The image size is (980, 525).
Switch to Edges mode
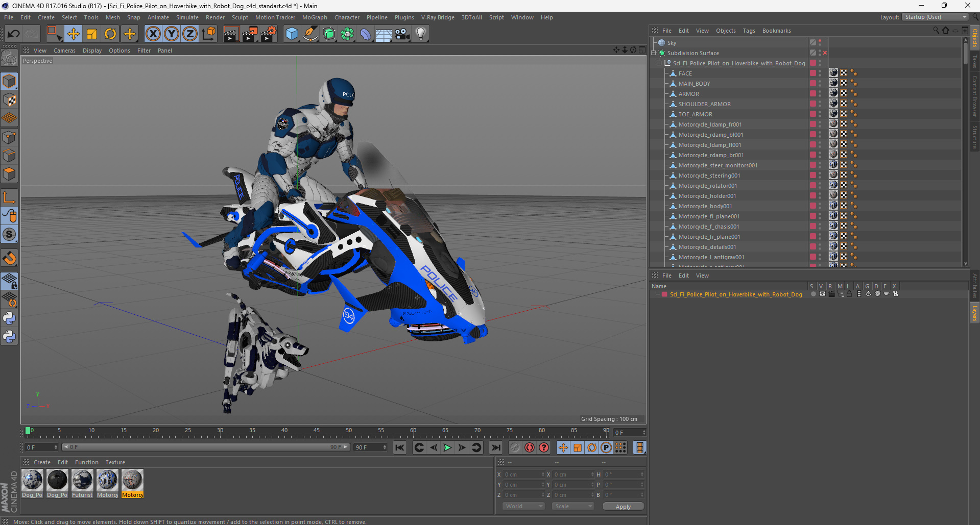9,156
